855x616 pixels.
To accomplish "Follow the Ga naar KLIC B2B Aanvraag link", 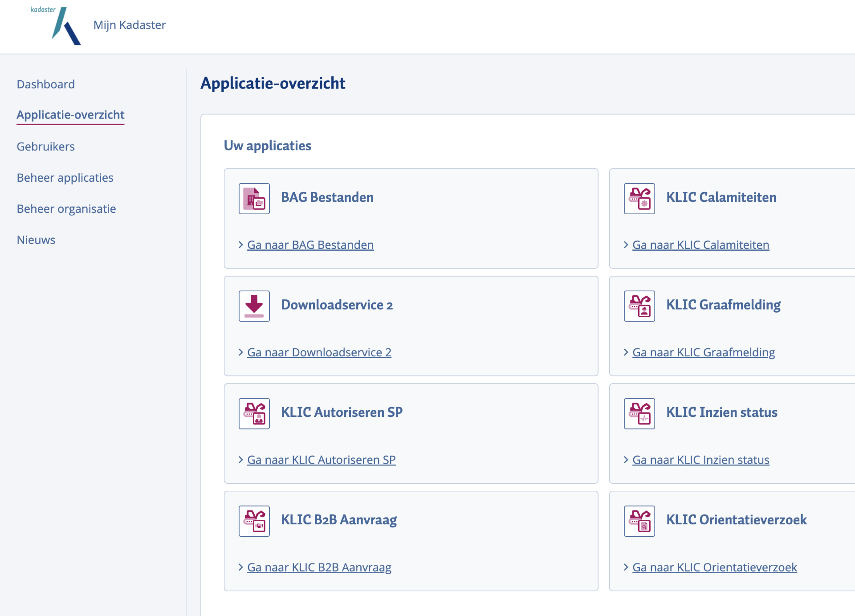I will (x=319, y=567).
